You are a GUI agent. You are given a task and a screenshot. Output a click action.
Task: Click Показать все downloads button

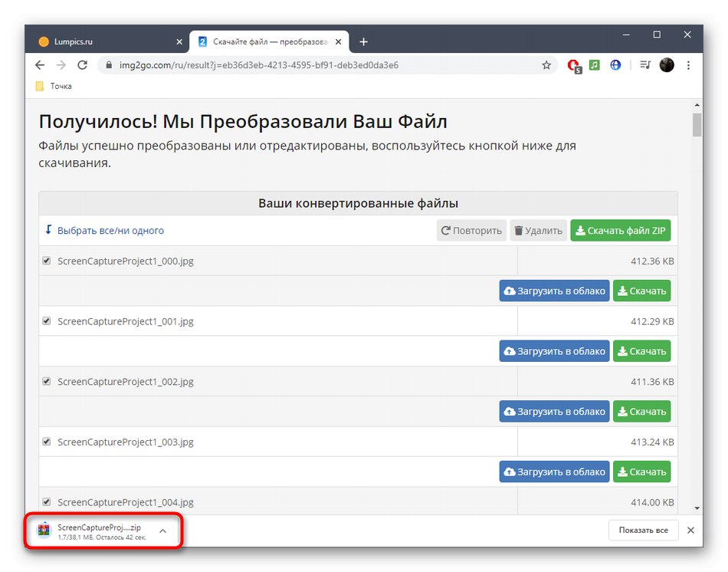643,530
